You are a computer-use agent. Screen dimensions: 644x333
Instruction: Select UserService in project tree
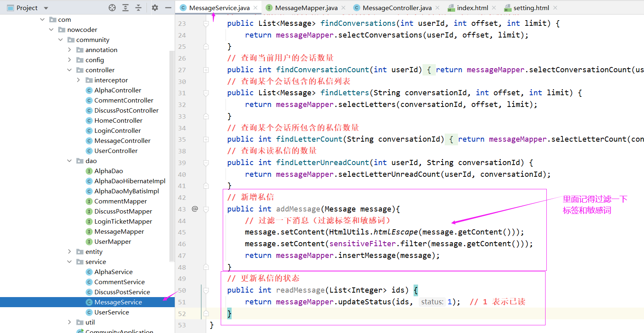(112, 312)
